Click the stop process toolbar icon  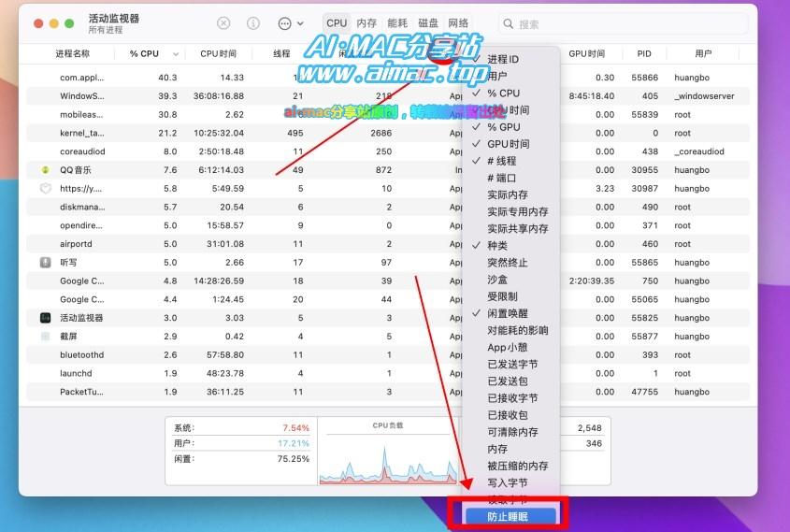pyautogui.click(x=223, y=23)
